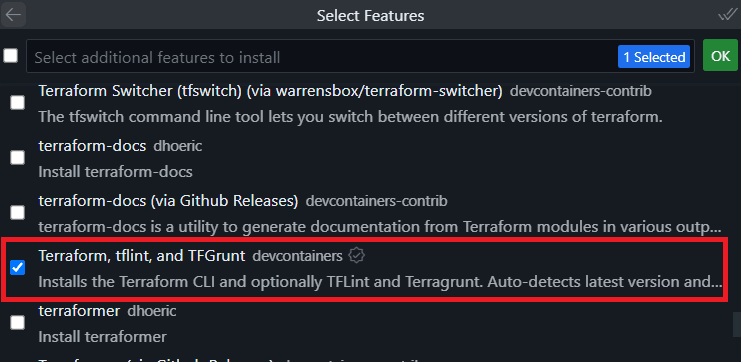Uncheck the Terraform, tflint, and TFGrunt checkbox
Screen dimensions: 741x362
[x=17, y=268]
